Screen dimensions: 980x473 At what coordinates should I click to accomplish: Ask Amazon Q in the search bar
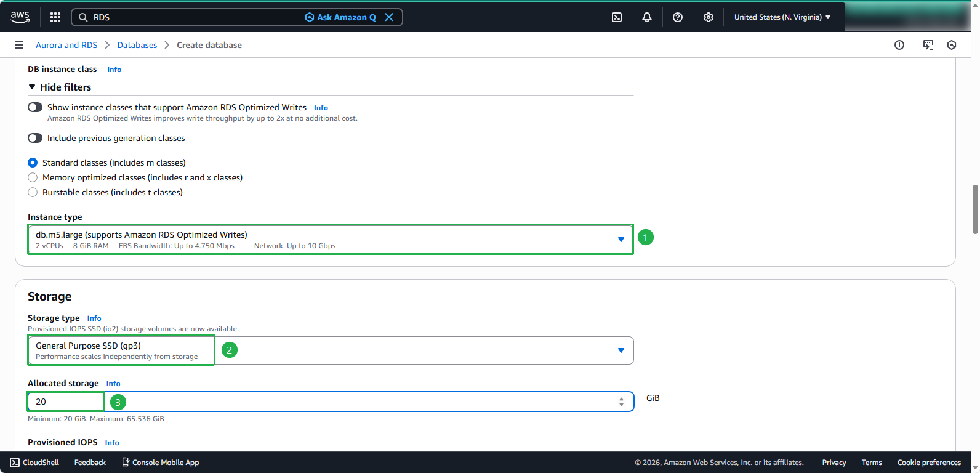340,17
